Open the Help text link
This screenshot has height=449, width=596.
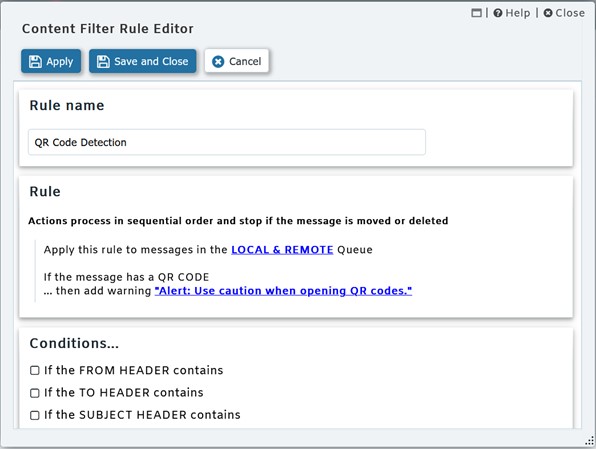pos(518,13)
